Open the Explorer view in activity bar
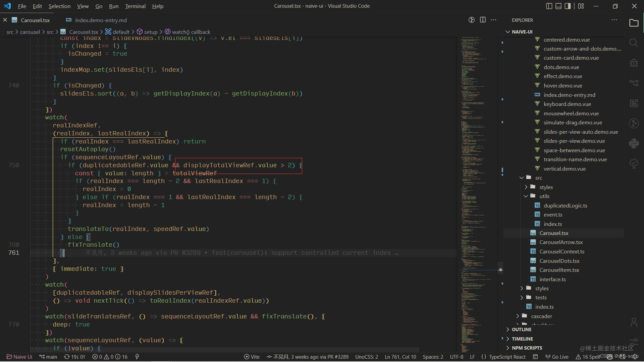Viewport: 644px width, 362px height. (x=634, y=23)
